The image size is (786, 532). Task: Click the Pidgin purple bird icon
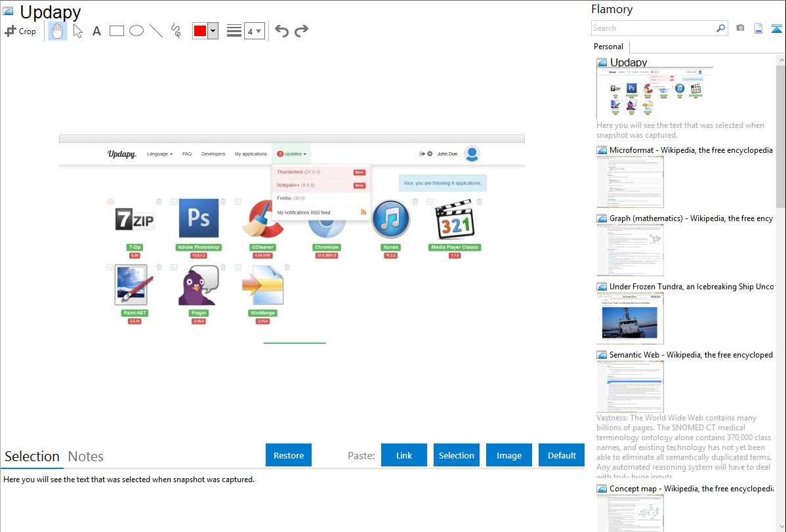[199, 285]
